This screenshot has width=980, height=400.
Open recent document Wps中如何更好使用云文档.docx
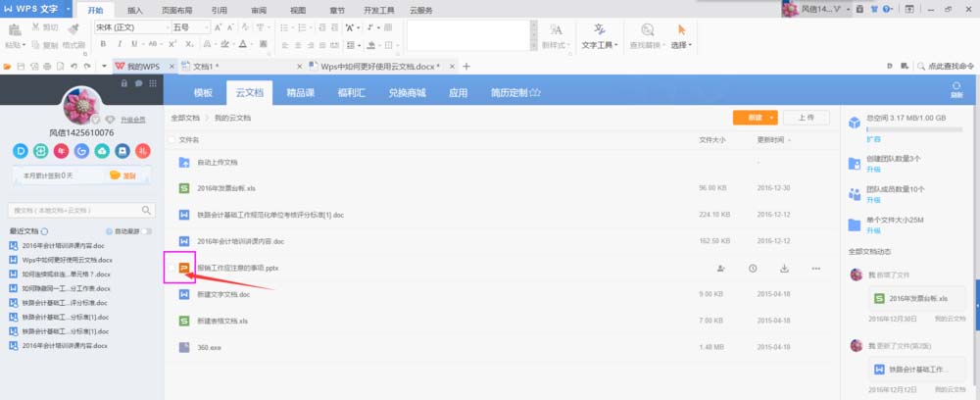click(x=67, y=260)
